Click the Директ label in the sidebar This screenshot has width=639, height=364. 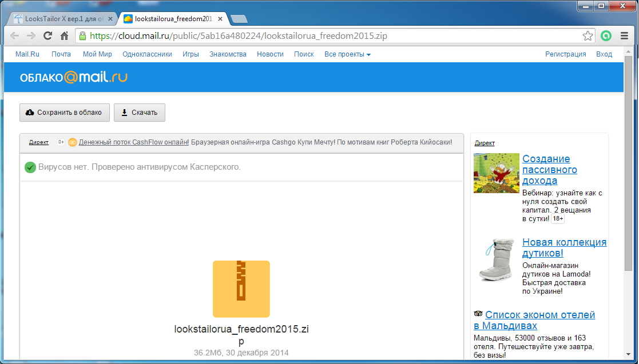coord(485,143)
